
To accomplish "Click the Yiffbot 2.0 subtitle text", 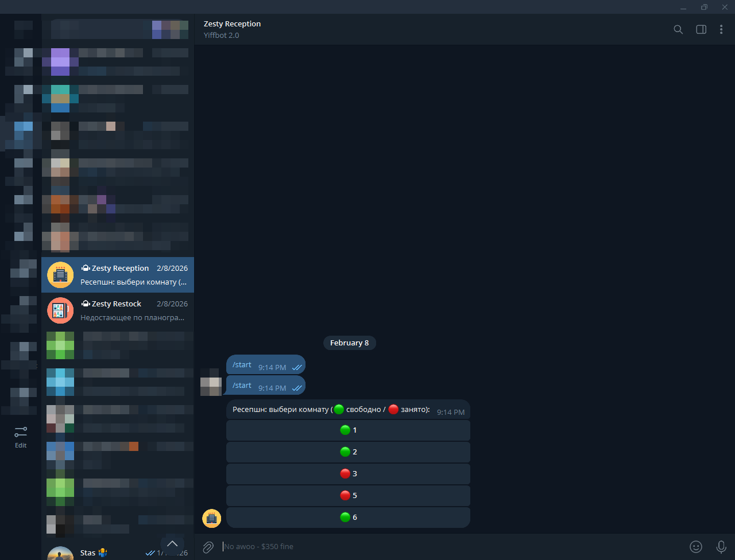I will click(x=221, y=36).
